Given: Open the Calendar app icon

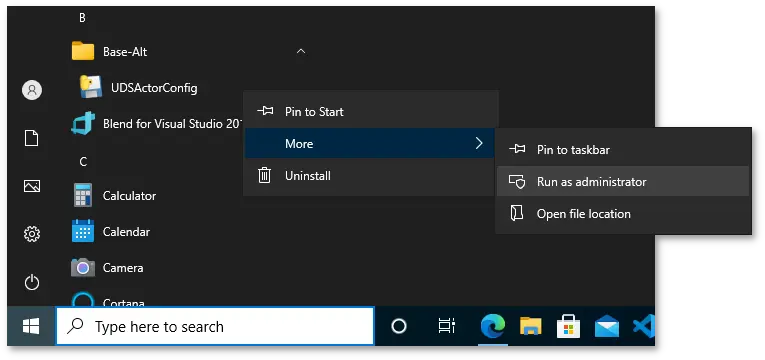Looking at the screenshot, I should [x=83, y=232].
